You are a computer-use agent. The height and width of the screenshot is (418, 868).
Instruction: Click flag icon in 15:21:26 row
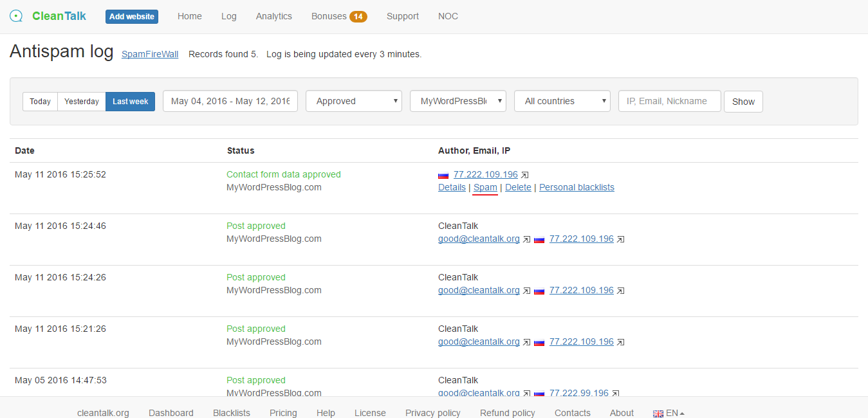[x=539, y=342]
